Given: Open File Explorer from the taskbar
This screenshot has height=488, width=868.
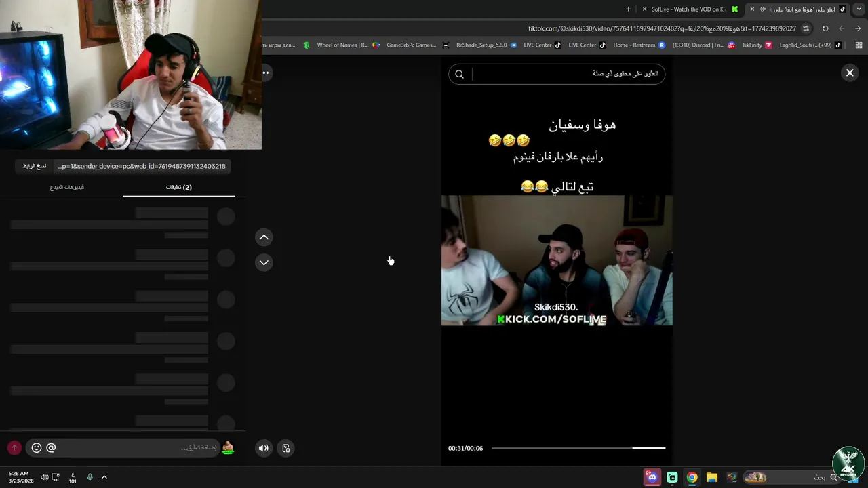Looking at the screenshot, I should (x=711, y=477).
